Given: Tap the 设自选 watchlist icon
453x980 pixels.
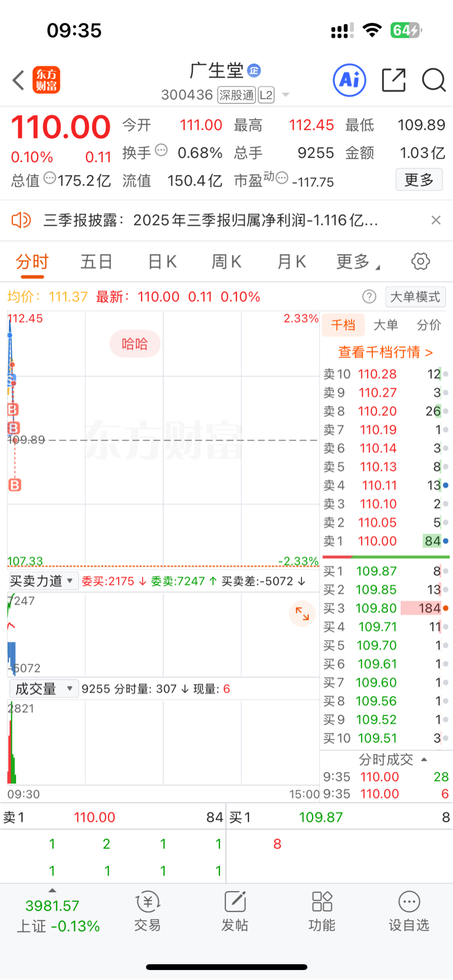Looking at the screenshot, I should tap(409, 911).
